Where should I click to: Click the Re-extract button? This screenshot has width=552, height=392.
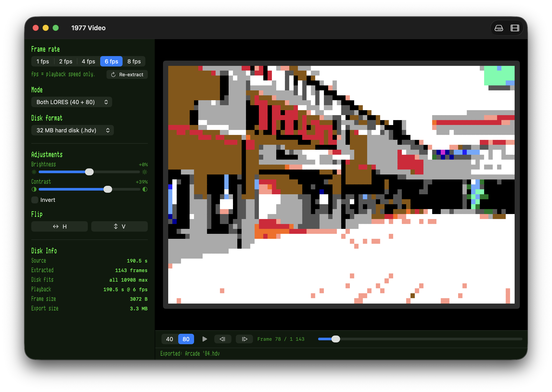coord(127,75)
